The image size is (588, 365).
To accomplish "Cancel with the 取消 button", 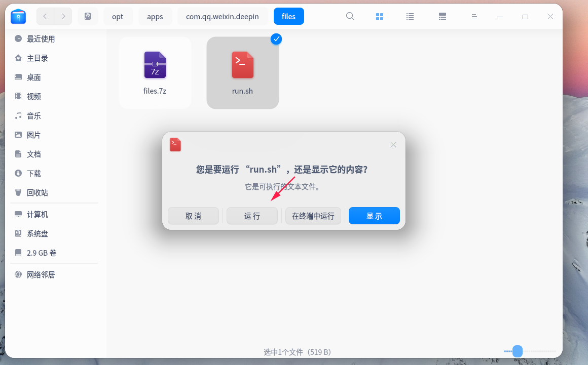I will pyautogui.click(x=193, y=216).
